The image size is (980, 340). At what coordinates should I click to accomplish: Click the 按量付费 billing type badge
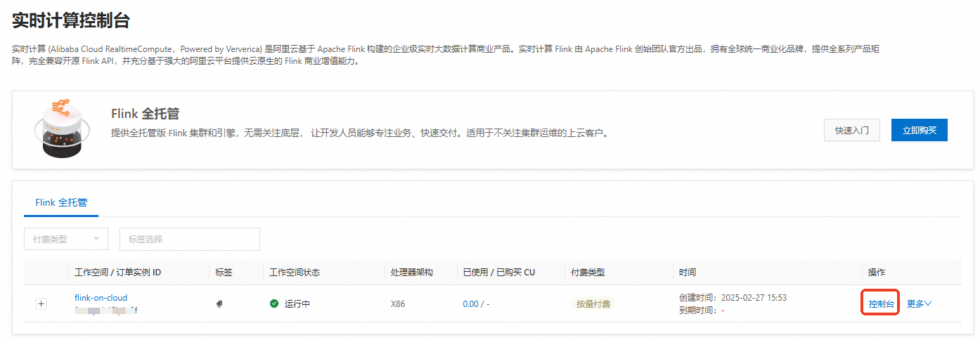coord(593,304)
